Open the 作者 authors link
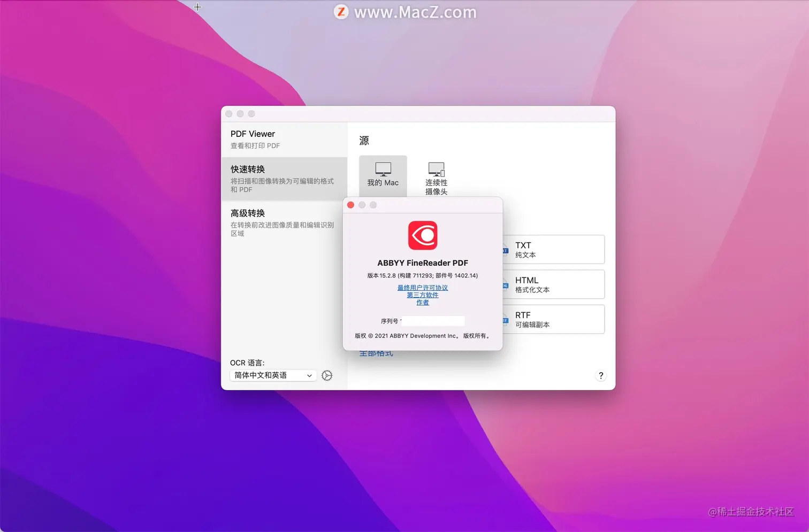The width and height of the screenshot is (809, 532). click(x=423, y=303)
